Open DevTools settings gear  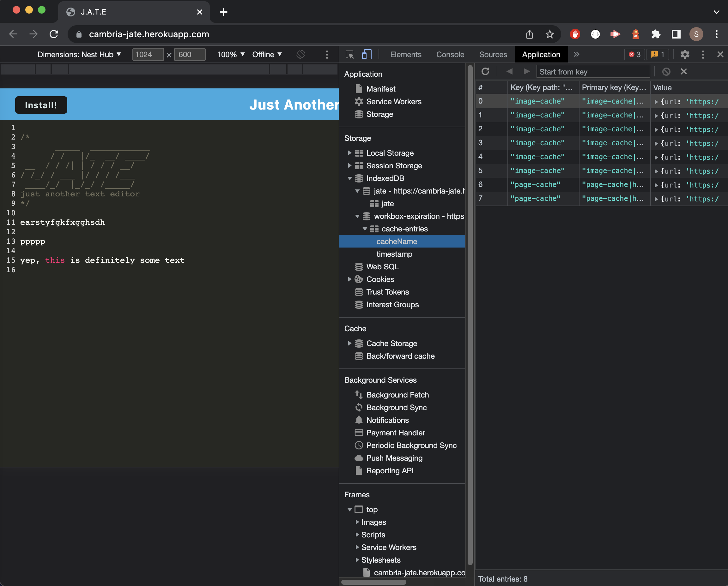click(685, 54)
